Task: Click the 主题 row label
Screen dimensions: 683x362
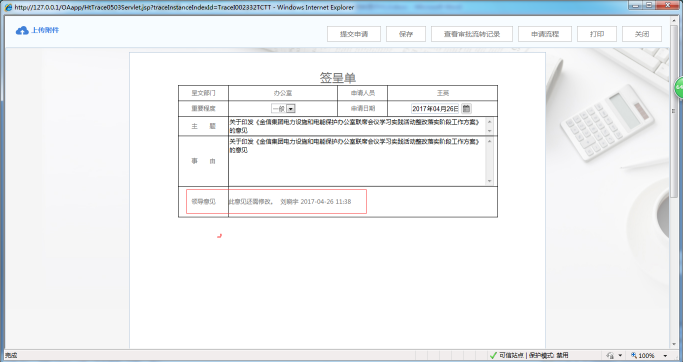Action: click(x=203, y=126)
